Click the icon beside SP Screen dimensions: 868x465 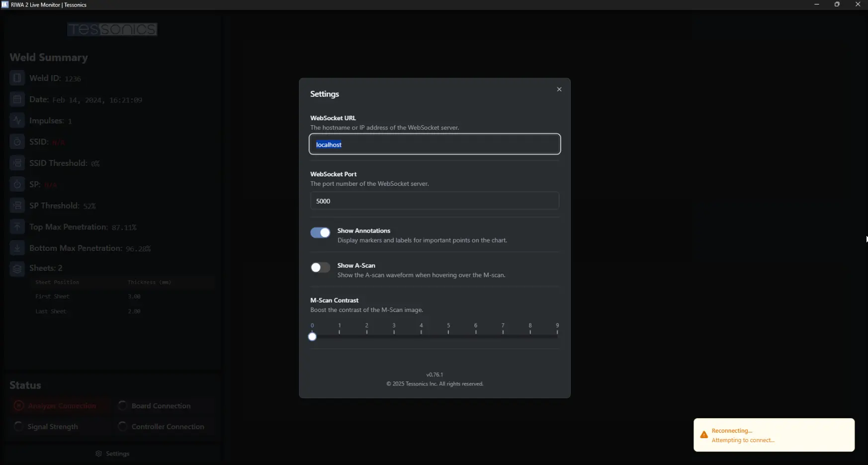point(17,184)
